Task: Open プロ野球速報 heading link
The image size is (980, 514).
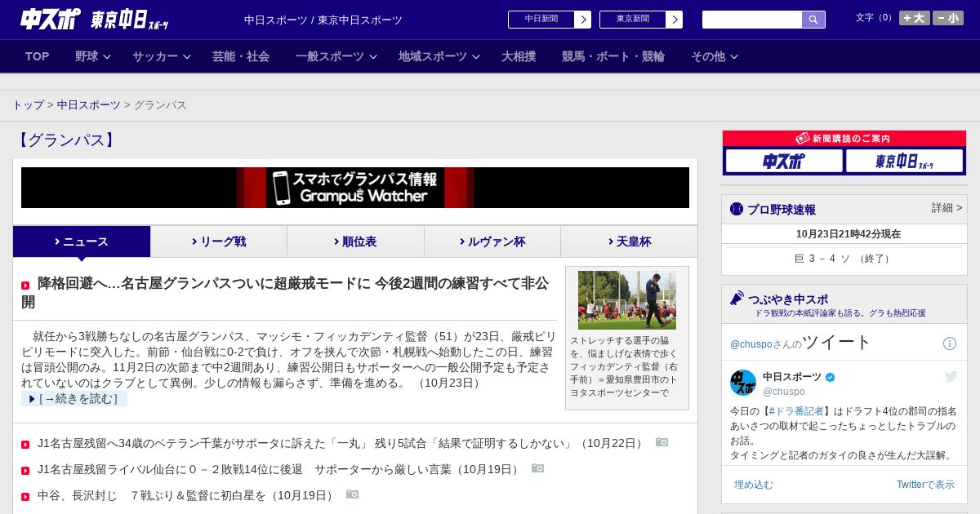Action: 782,210
